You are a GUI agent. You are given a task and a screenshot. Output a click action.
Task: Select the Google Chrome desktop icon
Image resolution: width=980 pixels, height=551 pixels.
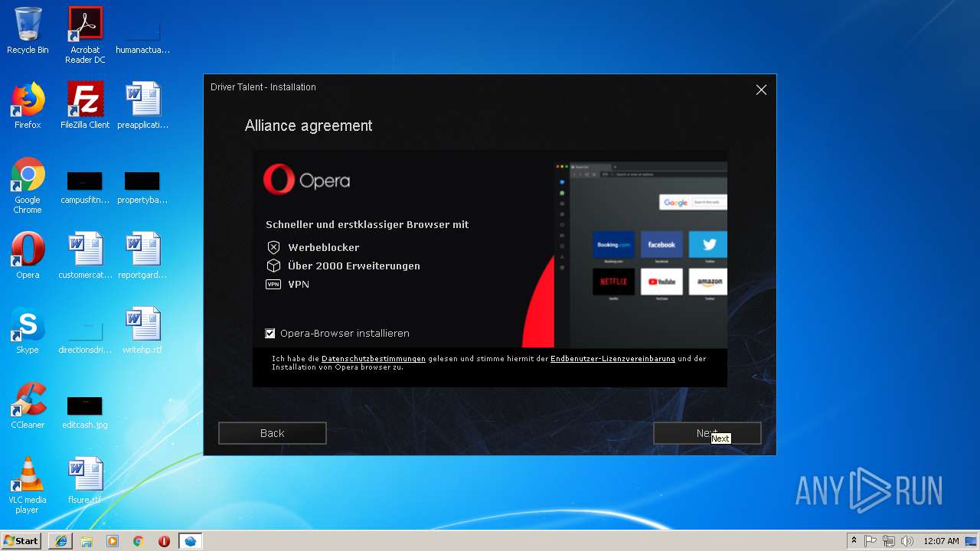pos(28,185)
